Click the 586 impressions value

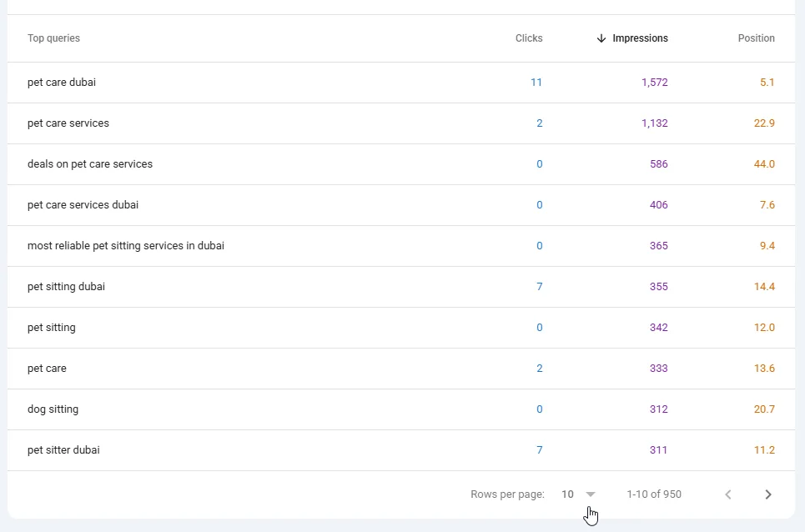659,164
